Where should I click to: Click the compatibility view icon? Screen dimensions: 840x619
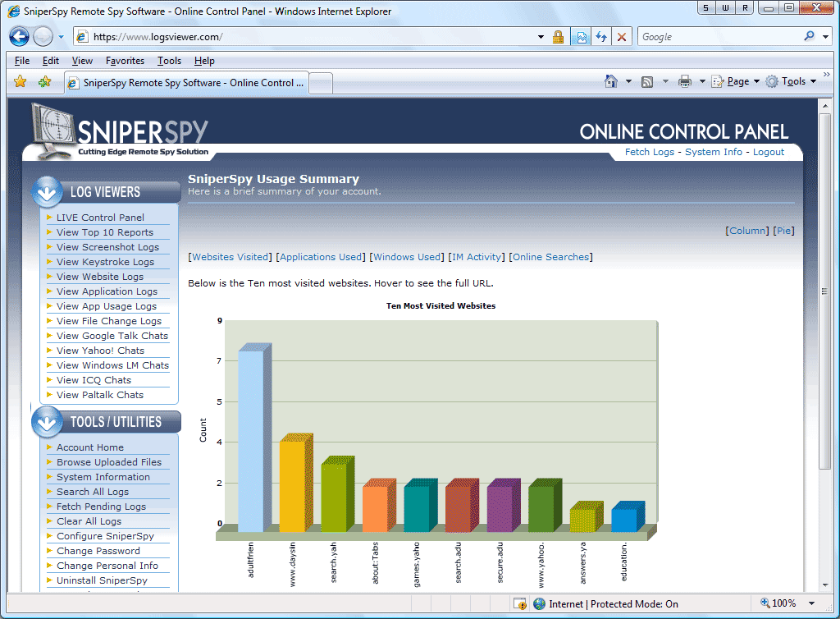pos(582,37)
